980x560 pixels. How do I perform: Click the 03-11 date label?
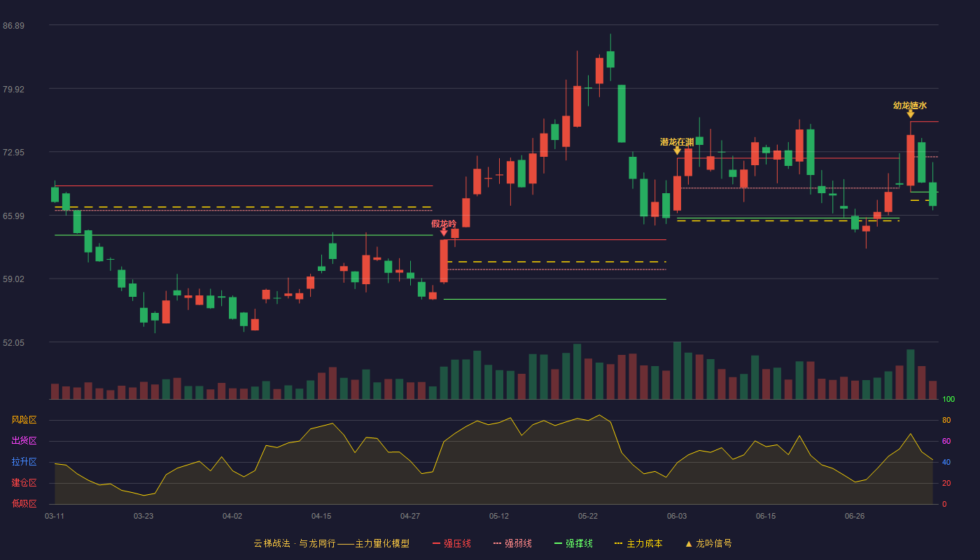click(55, 517)
